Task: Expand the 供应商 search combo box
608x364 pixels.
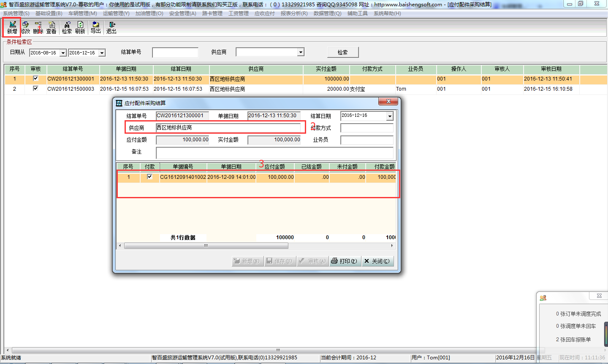Action: pyautogui.click(x=301, y=52)
